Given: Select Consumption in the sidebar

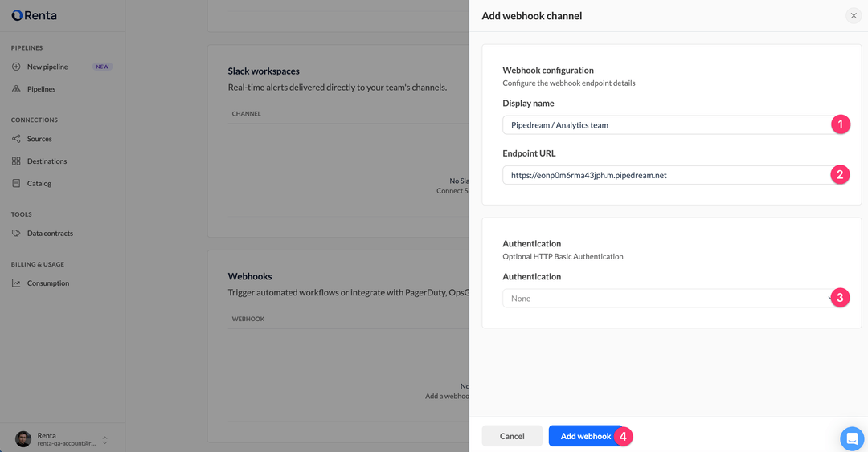Looking at the screenshot, I should [48, 283].
